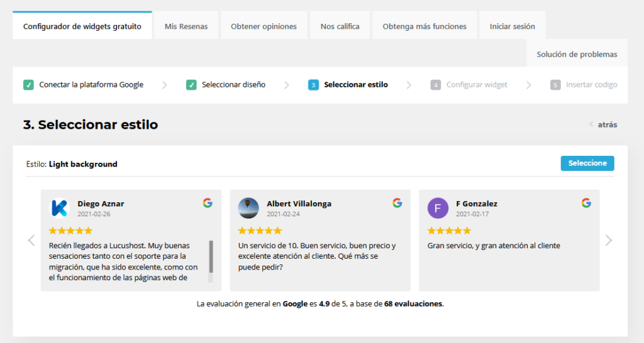Click Google logo on Diego Aznar's review

pos(208,203)
